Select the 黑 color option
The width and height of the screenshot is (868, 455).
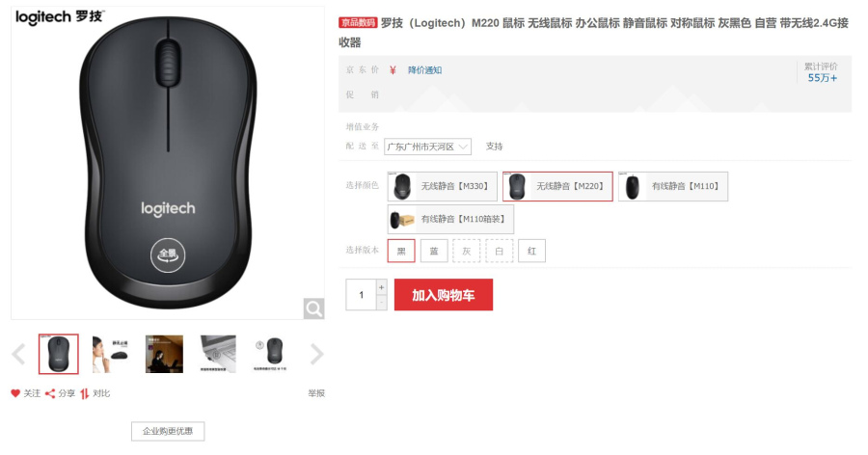pos(401,251)
